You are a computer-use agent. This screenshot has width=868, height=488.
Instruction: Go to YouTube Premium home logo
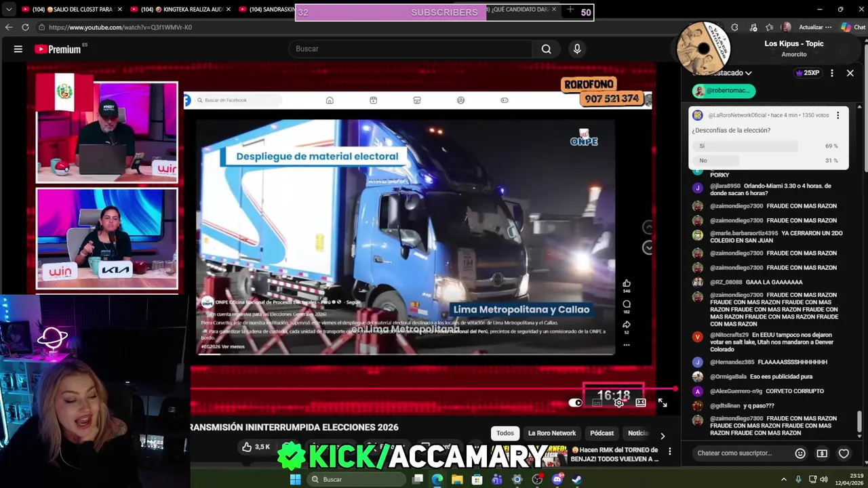[x=58, y=49]
